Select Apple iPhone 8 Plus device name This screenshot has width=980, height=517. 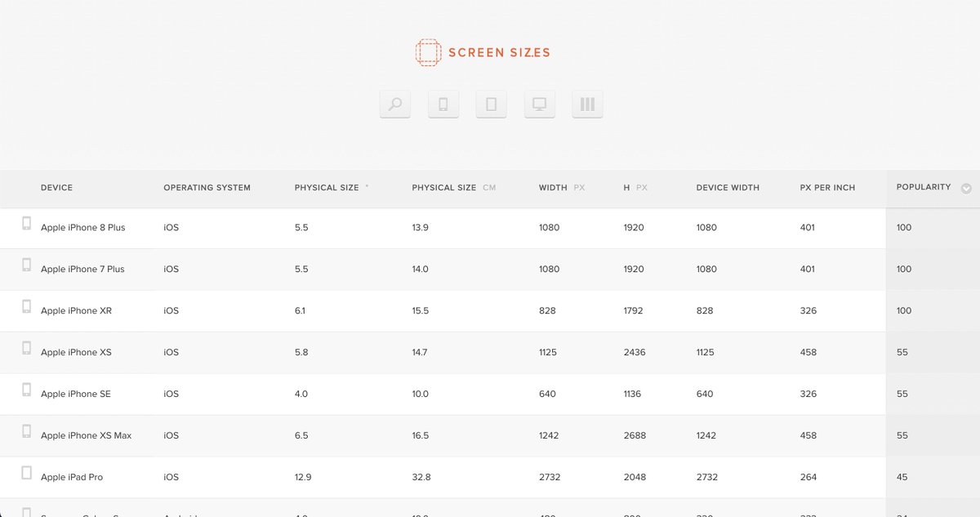pos(83,228)
